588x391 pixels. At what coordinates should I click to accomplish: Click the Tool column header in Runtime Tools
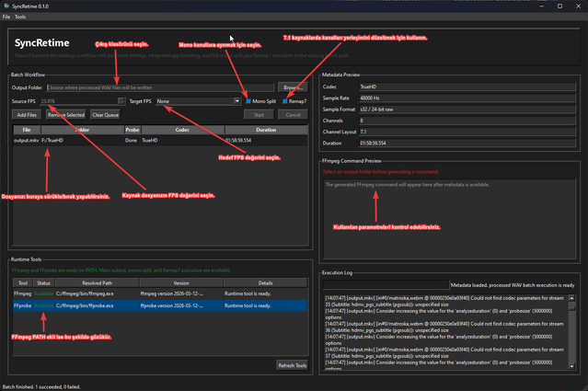(x=23, y=283)
